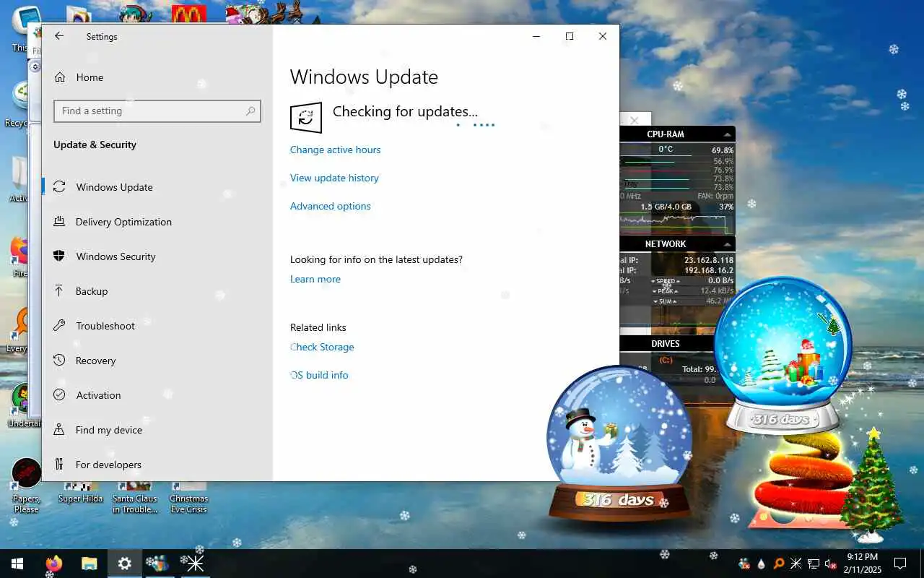924x578 pixels.
Task: Open Advanced options link
Action: (x=331, y=206)
